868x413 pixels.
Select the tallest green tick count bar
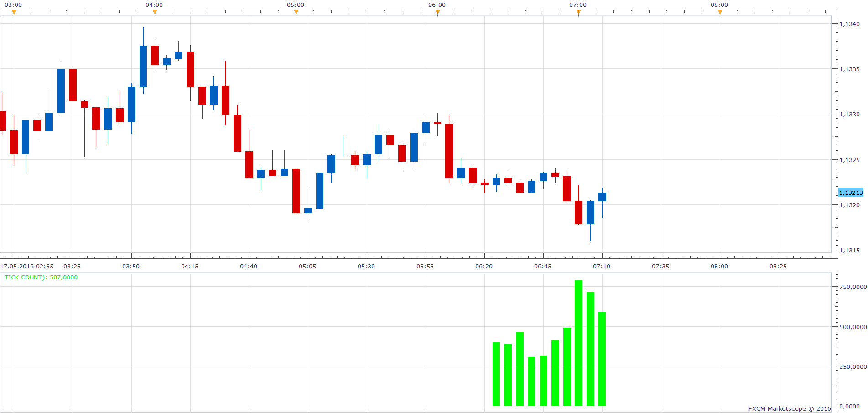pos(579,343)
